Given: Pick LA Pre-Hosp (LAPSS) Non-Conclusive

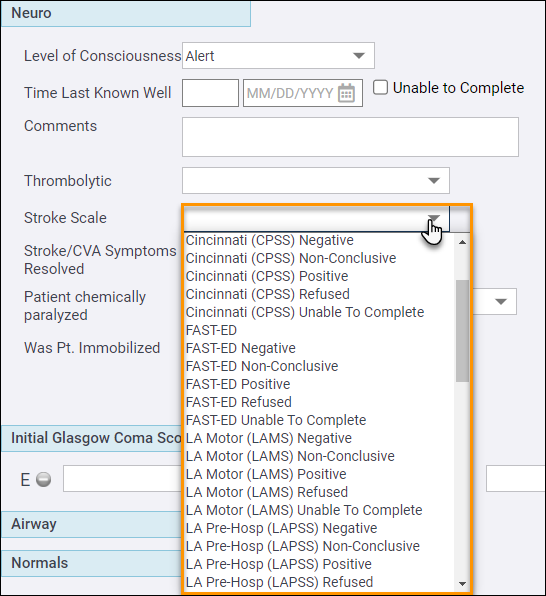Looking at the screenshot, I should pyautogui.click(x=303, y=546).
